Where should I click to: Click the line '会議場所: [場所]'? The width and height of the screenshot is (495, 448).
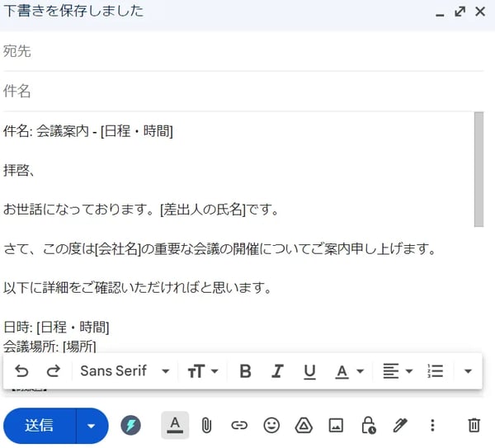point(49,347)
